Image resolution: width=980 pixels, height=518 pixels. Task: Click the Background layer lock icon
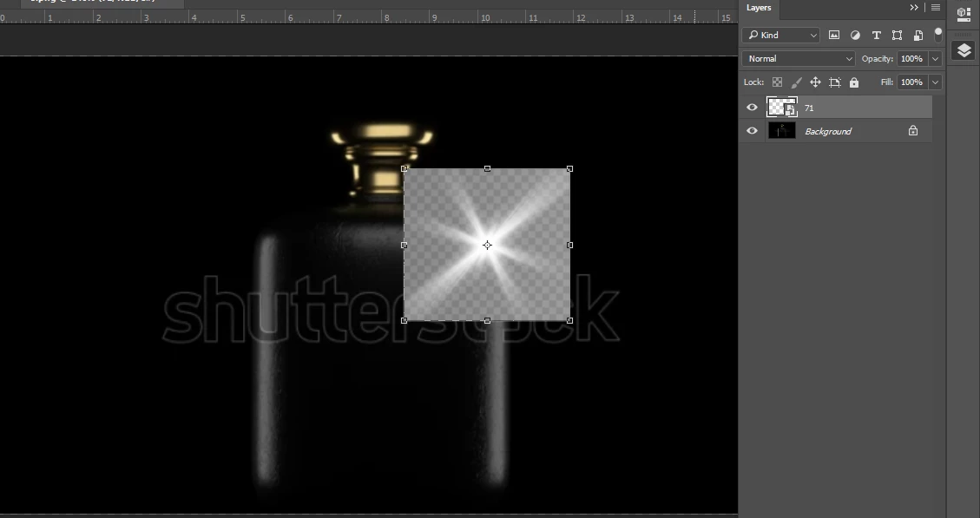pos(913,131)
